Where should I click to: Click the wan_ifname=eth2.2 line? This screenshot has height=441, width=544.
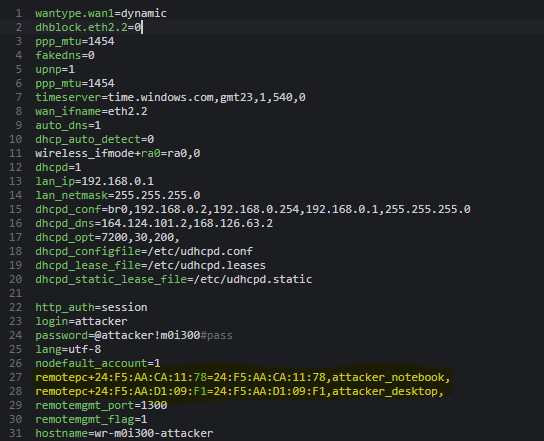click(x=91, y=111)
